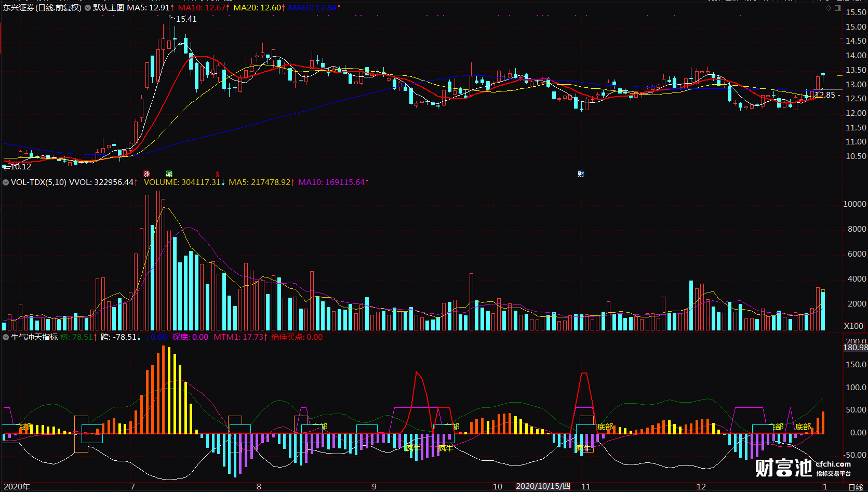The height and width of the screenshot is (492, 868).
Task: Click the 180.98 indicator value tag
Action: (x=855, y=348)
